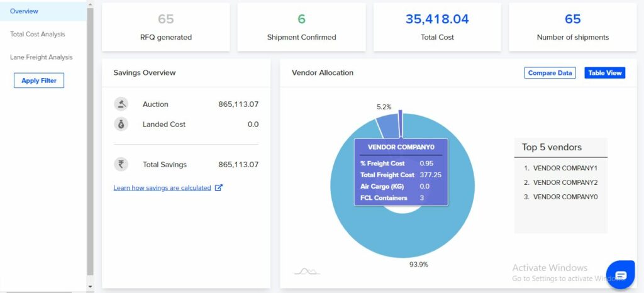The image size is (644, 293).
Task: Select the 5.2% pie chart slice
Action: pyautogui.click(x=387, y=123)
